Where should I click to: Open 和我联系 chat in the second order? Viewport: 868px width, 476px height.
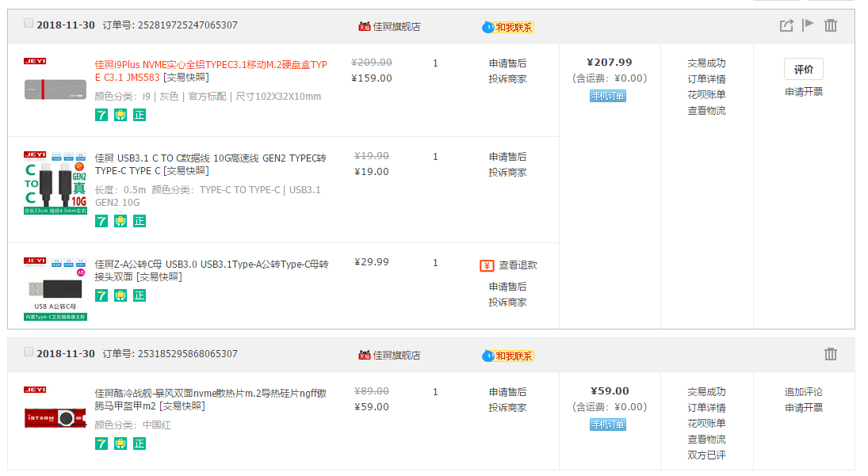point(508,356)
